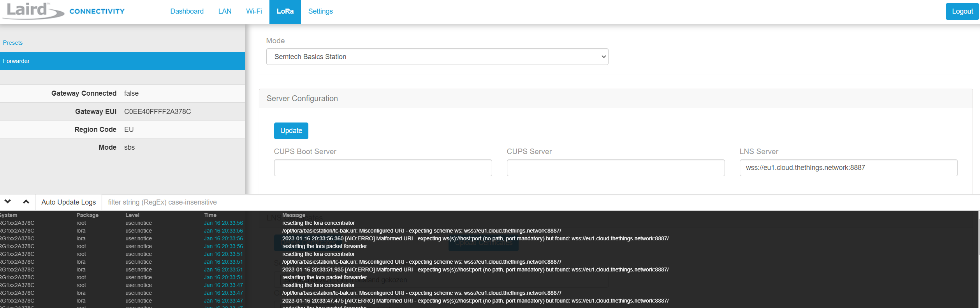Click the Gateway EUI value C0EE40FFFF2A378C

tap(158, 112)
